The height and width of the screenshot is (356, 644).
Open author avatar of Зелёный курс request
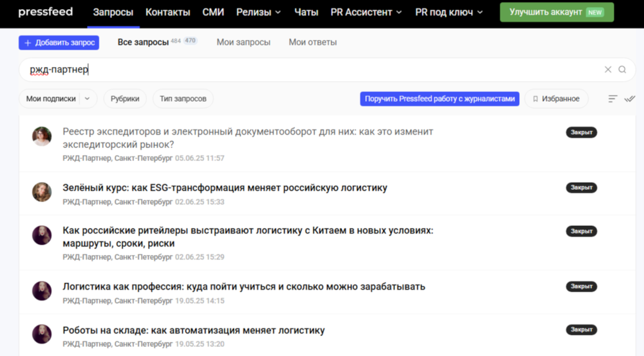42,192
